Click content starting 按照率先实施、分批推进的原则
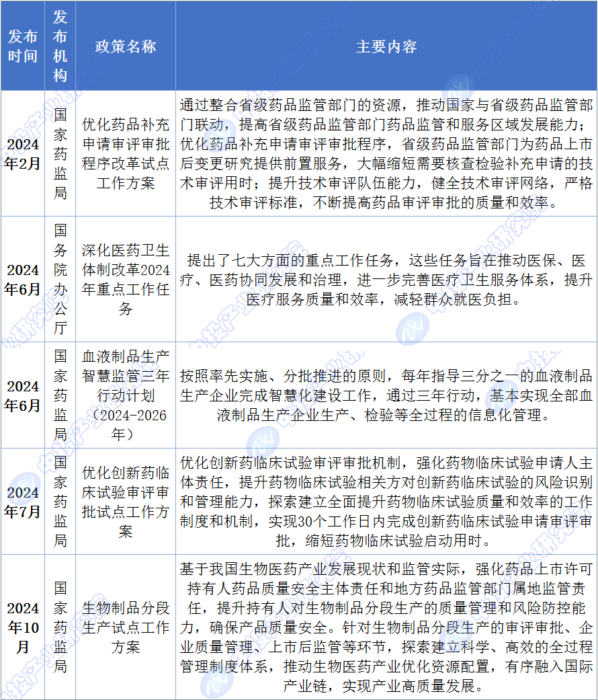This screenshot has width=598, height=700. click(386, 395)
